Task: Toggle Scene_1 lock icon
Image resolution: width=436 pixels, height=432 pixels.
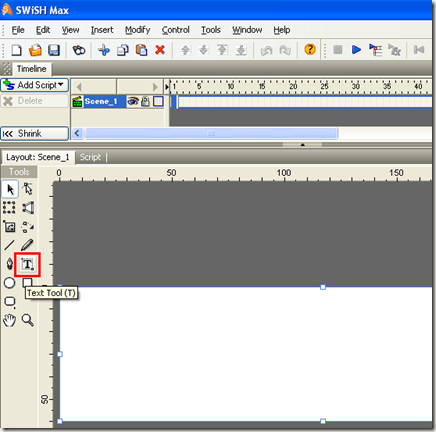Action: tap(145, 101)
